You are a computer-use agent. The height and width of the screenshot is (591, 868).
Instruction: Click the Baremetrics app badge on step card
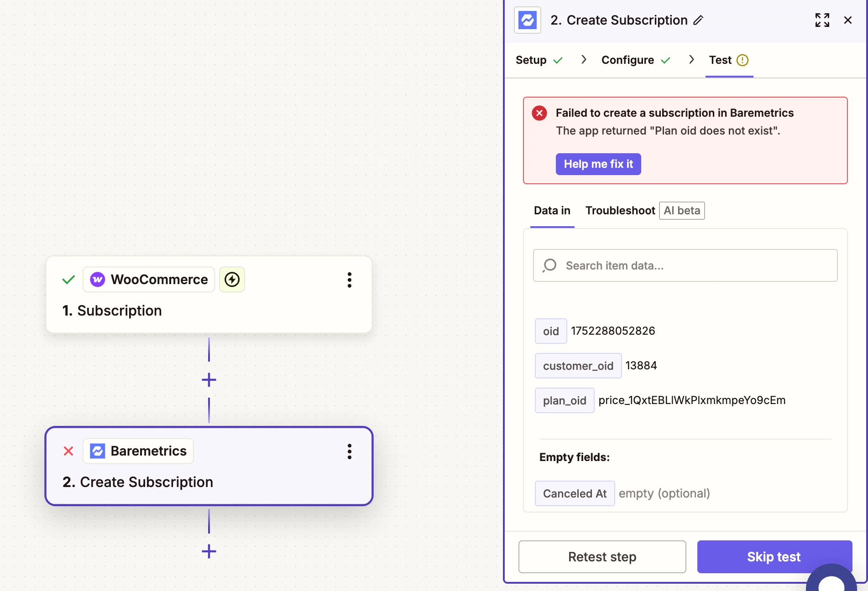(138, 451)
